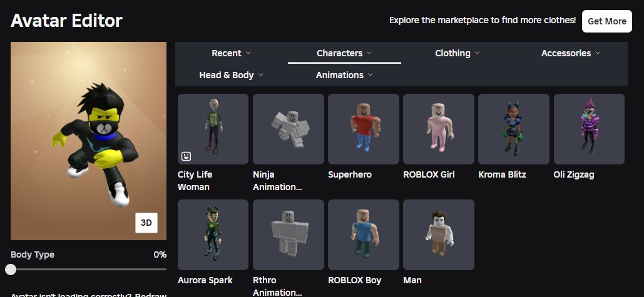This screenshot has height=297, width=644.
Task: Click the emote smiley icon on City Life Woman
Action: (186, 156)
